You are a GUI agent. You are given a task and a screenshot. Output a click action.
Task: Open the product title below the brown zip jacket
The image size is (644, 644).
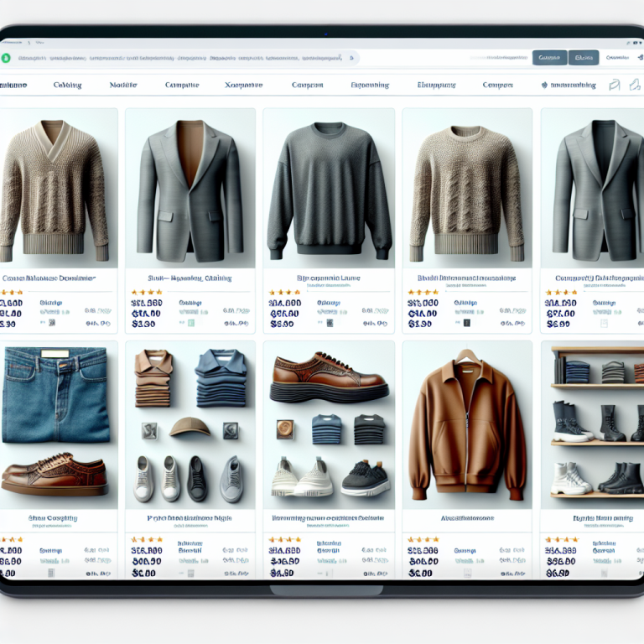coord(466,518)
